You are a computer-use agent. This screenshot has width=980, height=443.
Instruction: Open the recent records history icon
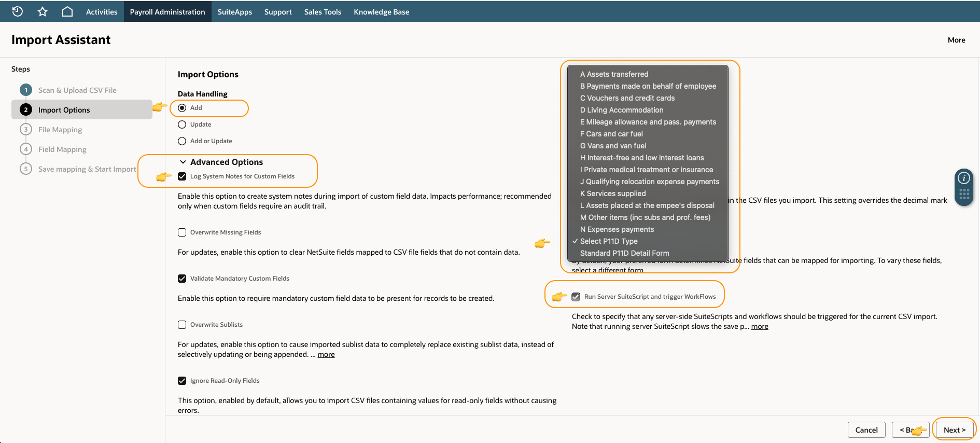18,11
